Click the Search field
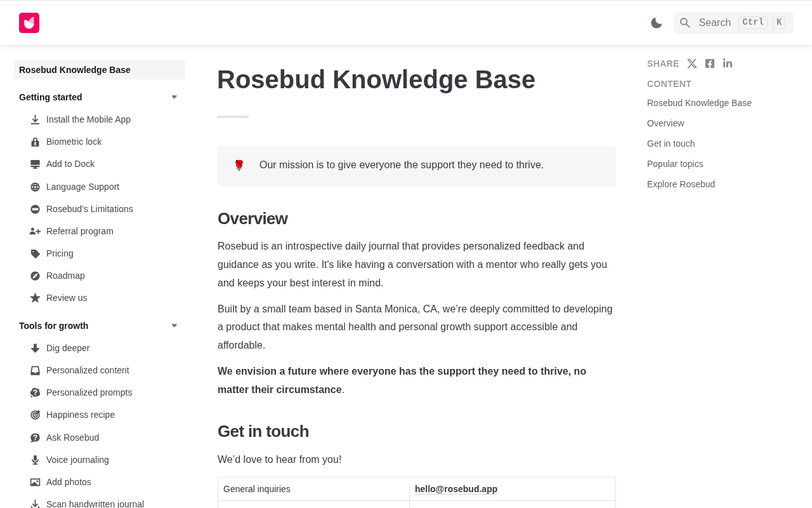 733,23
